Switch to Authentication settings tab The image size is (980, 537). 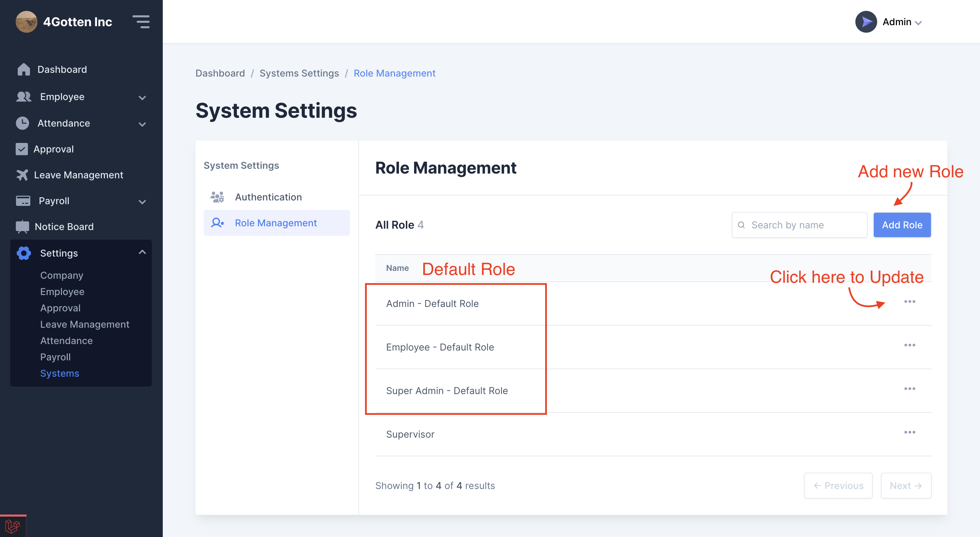(x=276, y=197)
